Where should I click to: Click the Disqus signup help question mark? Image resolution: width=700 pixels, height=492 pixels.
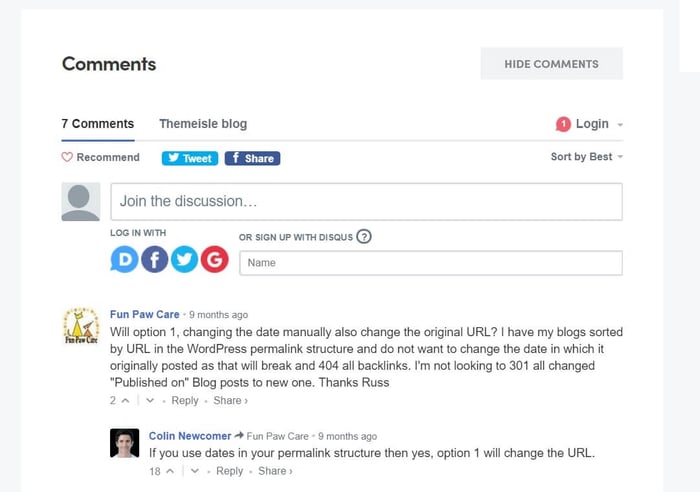pyautogui.click(x=364, y=237)
